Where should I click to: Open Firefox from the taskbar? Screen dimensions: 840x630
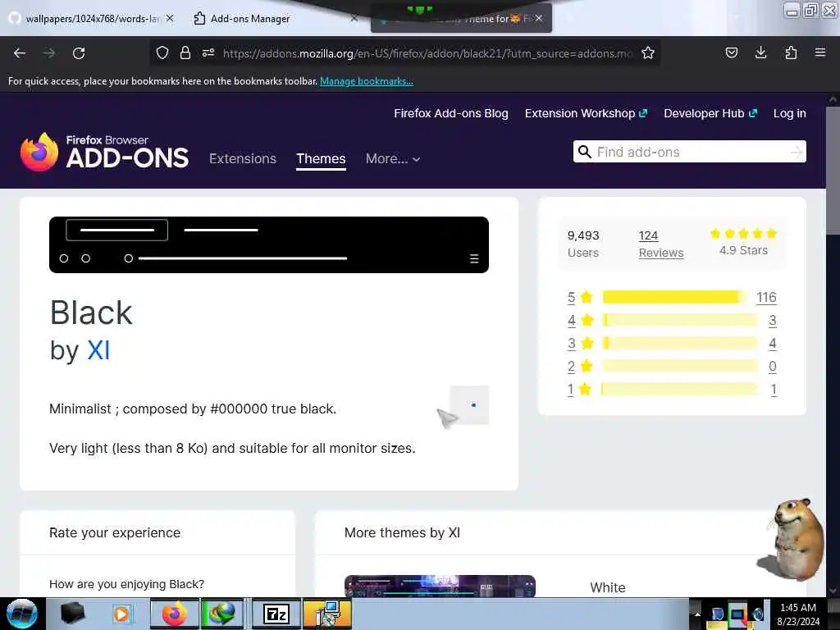pyautogui.click(x=174, y=614)
